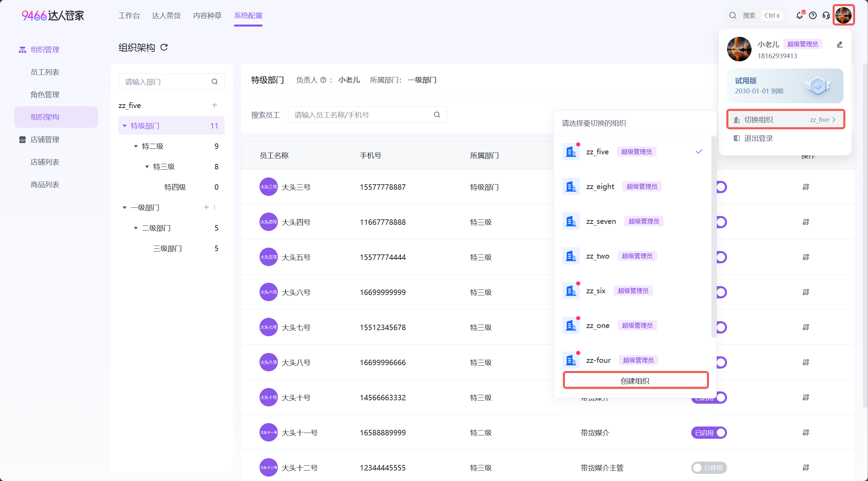This screenshot has width=868, height=481.
Task: Click the zz_eight organization building icon
Action: click(571, 187)
